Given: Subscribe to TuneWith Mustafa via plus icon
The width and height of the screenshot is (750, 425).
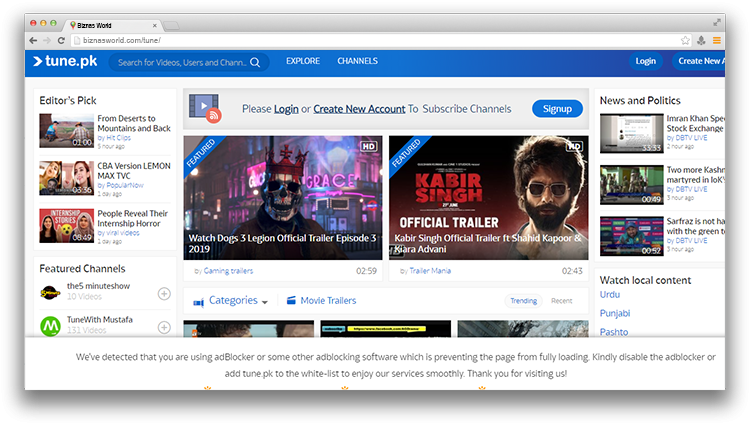Looking at the screenshot, I should [x=164, y=325].
